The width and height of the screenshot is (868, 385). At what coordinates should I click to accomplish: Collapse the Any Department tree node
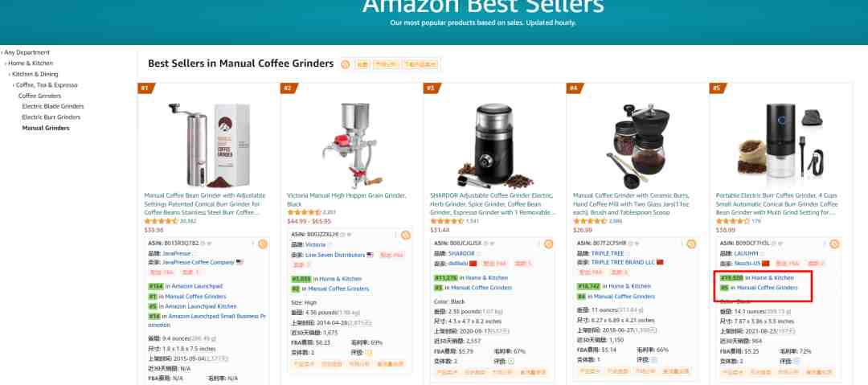tap(2, 52)
